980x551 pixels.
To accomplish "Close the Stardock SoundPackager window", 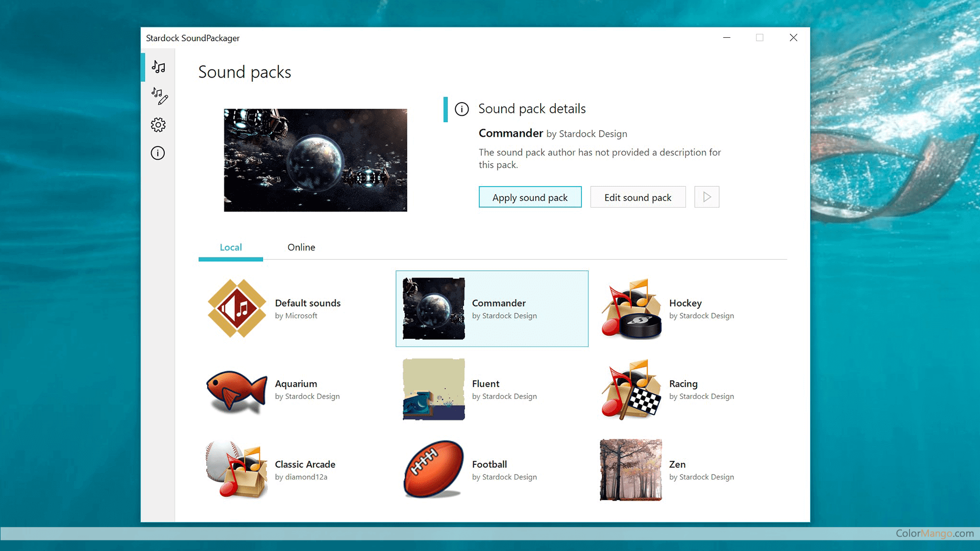I will [x=793, y=38].
